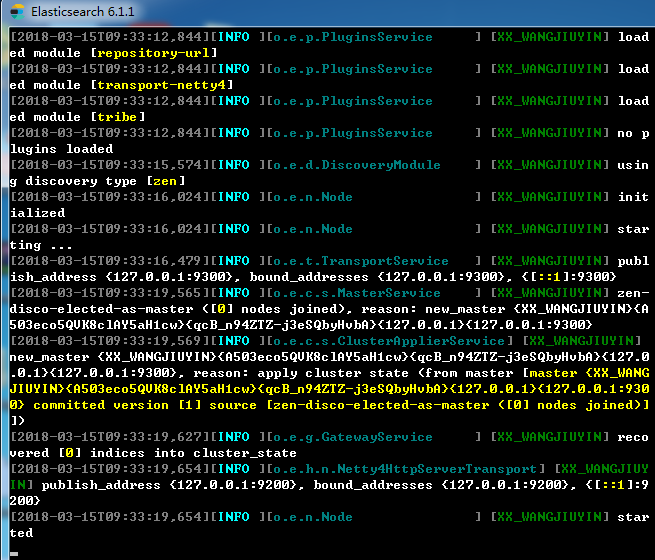Click the timestamp '2018-03-15T09:33:16,479'

coord(109,261)
